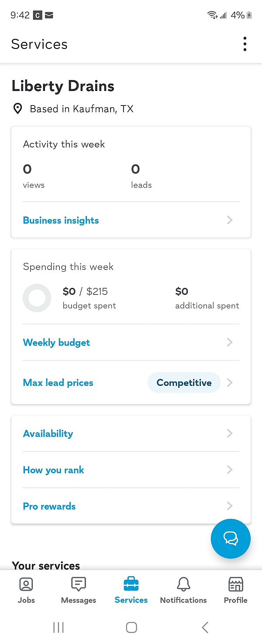Viewport: 262px width, 644px height.
Task: Expand the Max lead prices chevron
Action: [x=230, y=383]
